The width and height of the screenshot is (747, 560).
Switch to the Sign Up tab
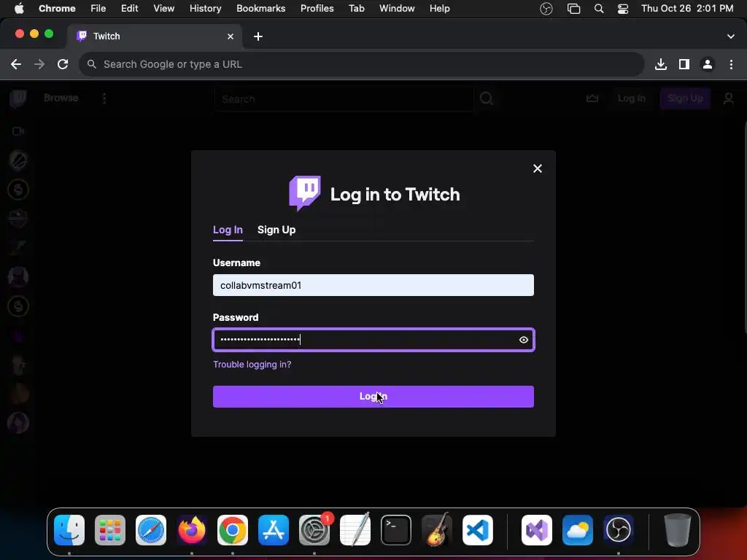(276, 230)
